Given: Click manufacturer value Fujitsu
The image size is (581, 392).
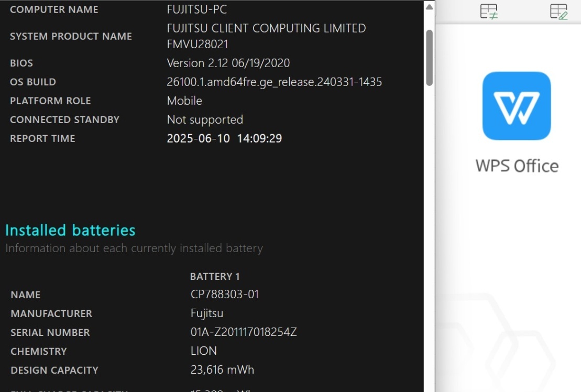Looking at the screenshot, I should coord(207,313).
